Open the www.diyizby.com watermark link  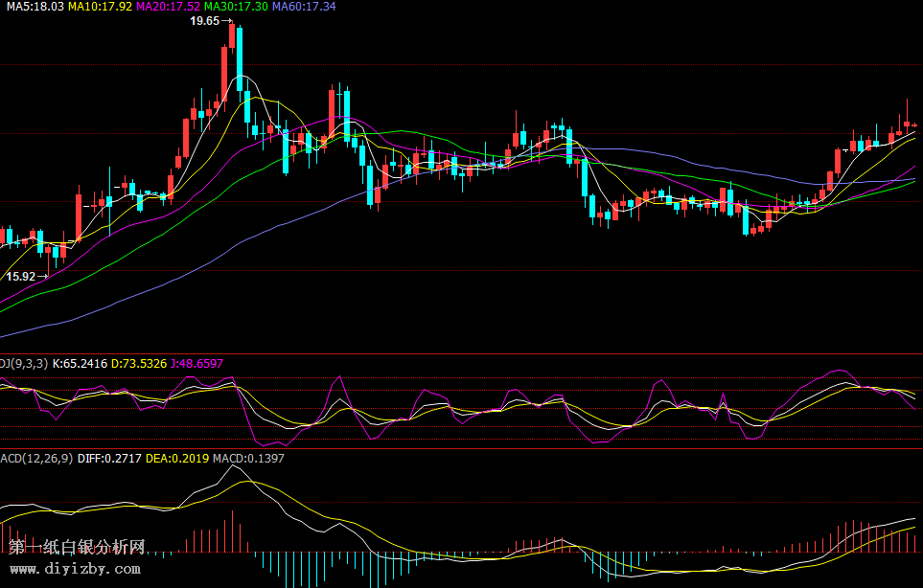click(75, 569)
